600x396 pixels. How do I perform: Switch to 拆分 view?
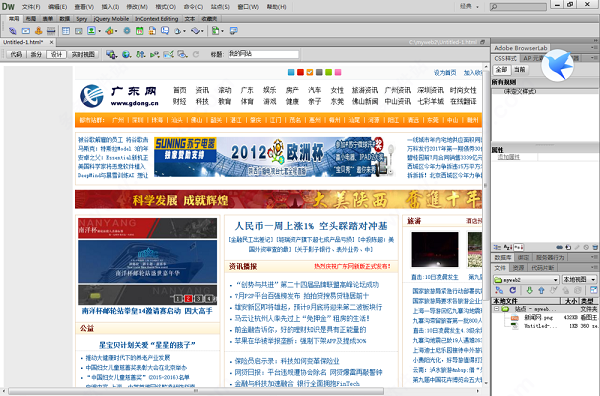(x=36, y=54)
